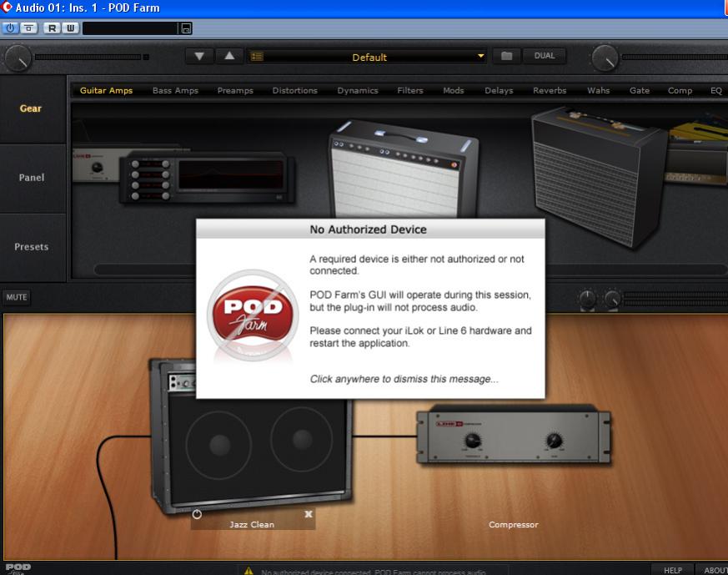This screenshot has height=575, width=728.
Task: Click the preset list icon beside Default
Action: (257, 57)
